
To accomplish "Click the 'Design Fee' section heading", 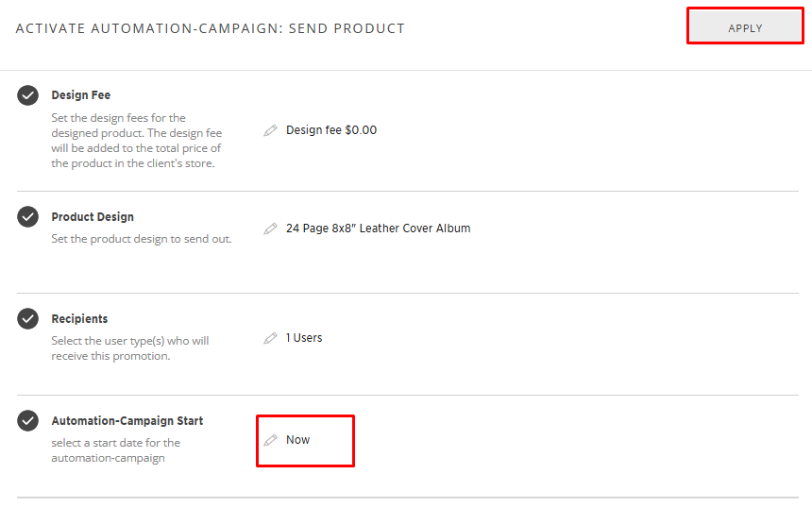I will [81, 95].
